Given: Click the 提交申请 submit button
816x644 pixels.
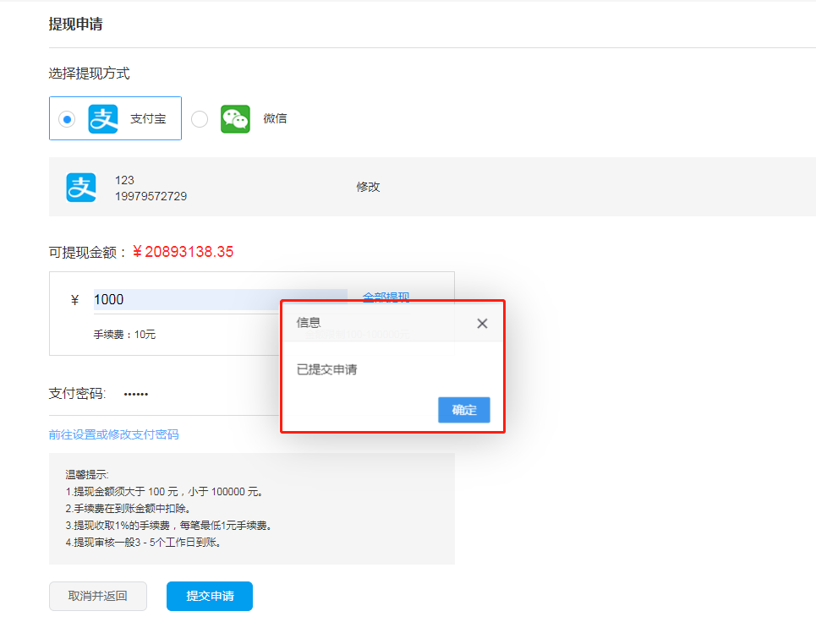Looking at the screenshot, I should coord(209,596).
